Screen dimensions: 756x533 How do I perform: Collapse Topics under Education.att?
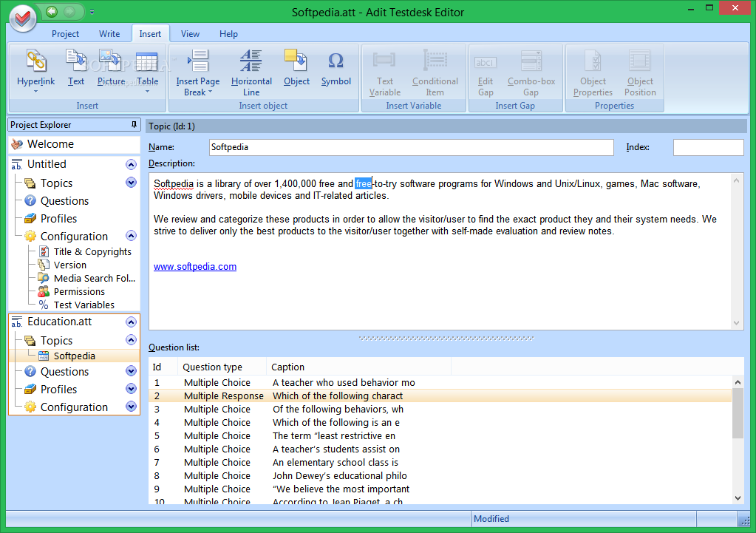click(131, 339)
